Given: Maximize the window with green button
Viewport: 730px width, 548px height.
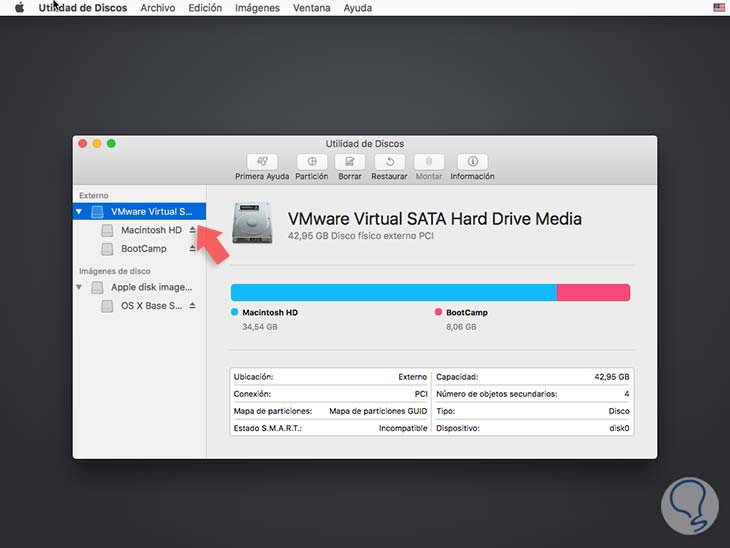Looking at the screenshot, I should [111, 143].
